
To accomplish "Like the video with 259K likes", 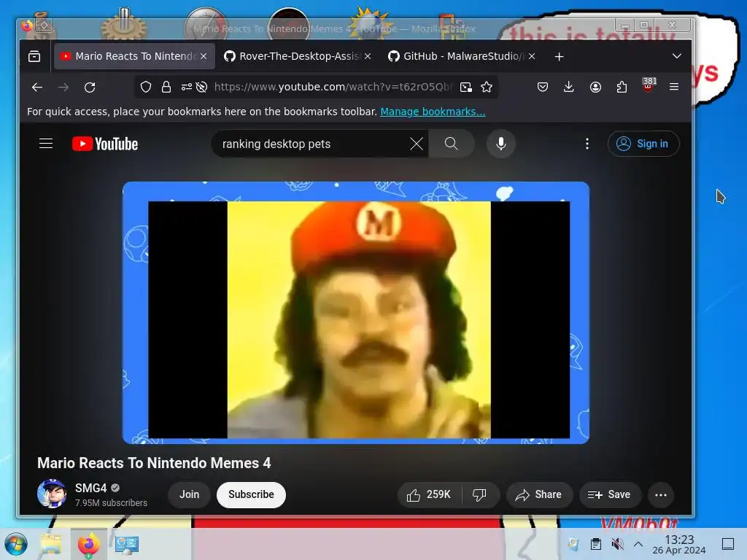I will [x=429, y=495].
